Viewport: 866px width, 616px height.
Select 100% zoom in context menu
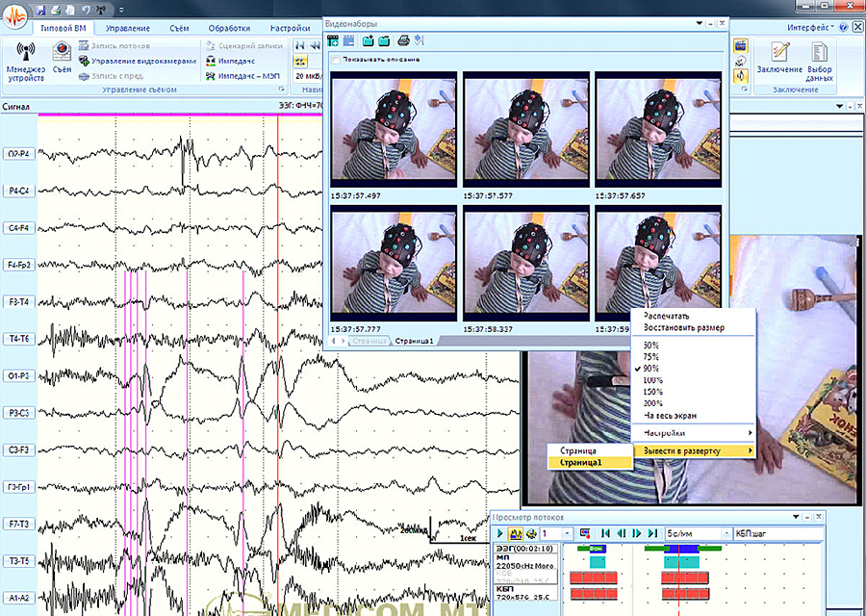(x=651, y=381)
